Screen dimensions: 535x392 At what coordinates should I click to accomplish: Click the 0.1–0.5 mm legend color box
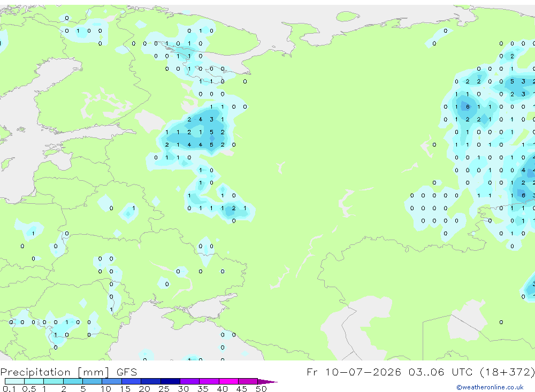click(x=14, y=381)
